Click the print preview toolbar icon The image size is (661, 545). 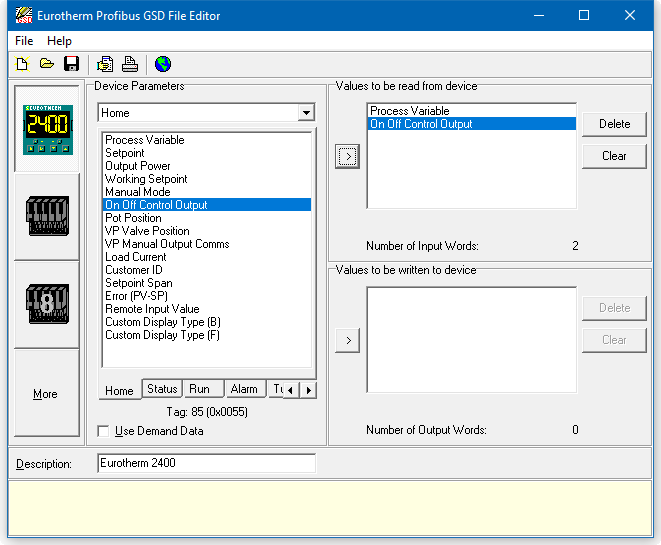tap(105, 64)
